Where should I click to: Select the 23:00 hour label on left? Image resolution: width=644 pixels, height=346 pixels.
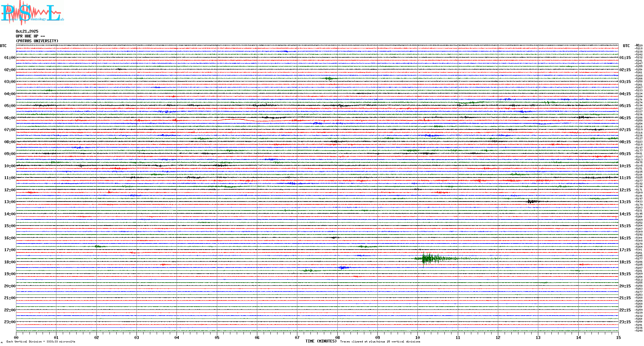click(10, 322)
